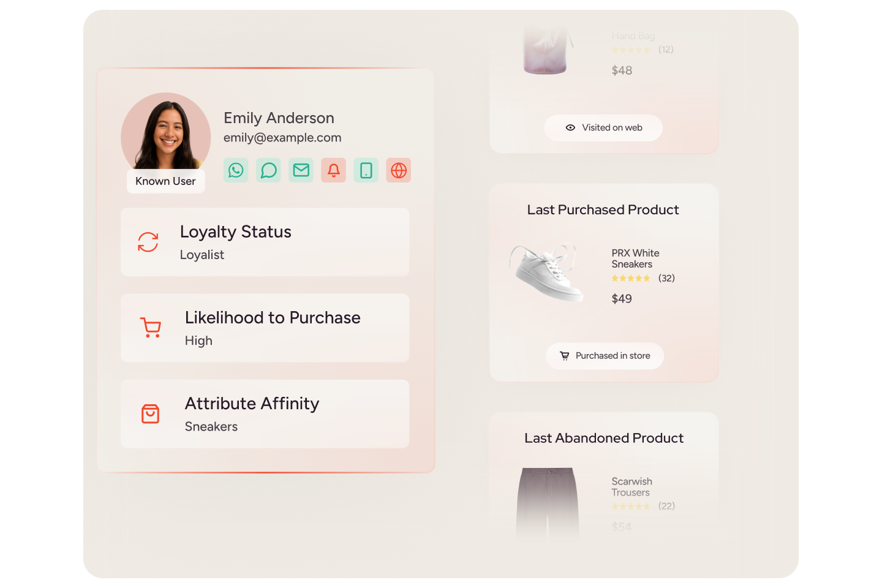Open the PRX White Sneakers product image

(x=547, y=273)
